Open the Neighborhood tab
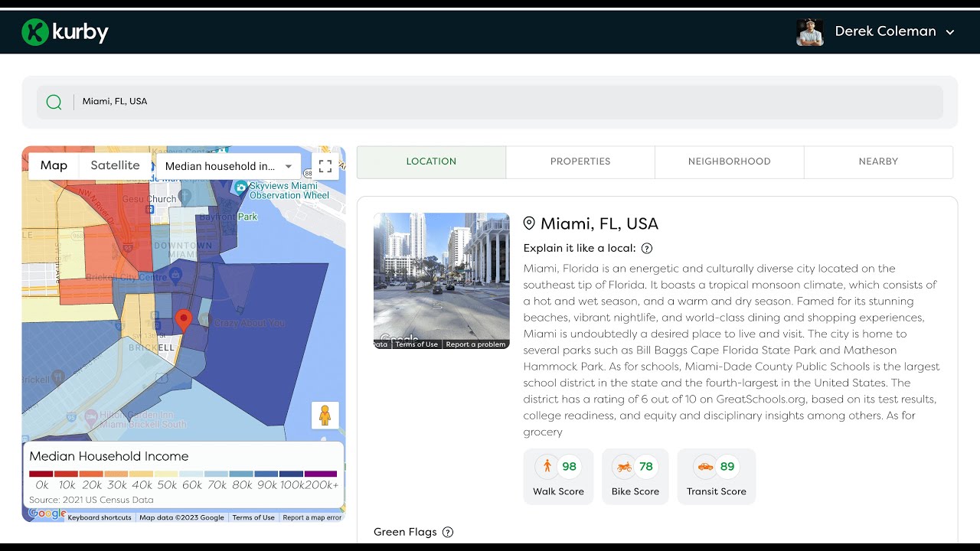This screenshot has height=551, width=980. [729, 161]
